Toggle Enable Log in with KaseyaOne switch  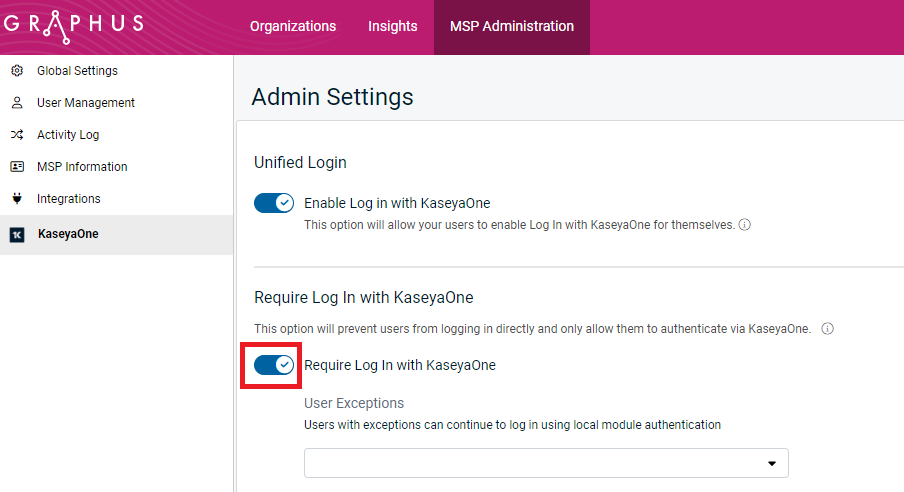(273, 203)
